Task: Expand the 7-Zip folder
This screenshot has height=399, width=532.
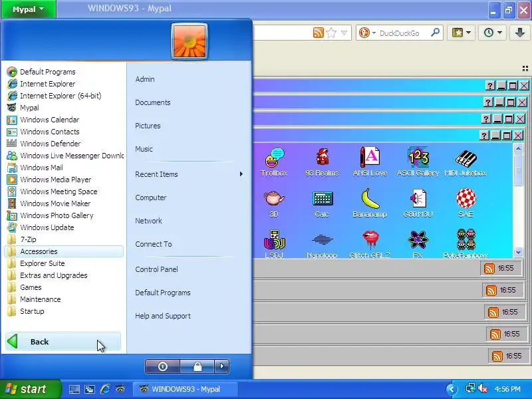Action: tap(64, 239)
